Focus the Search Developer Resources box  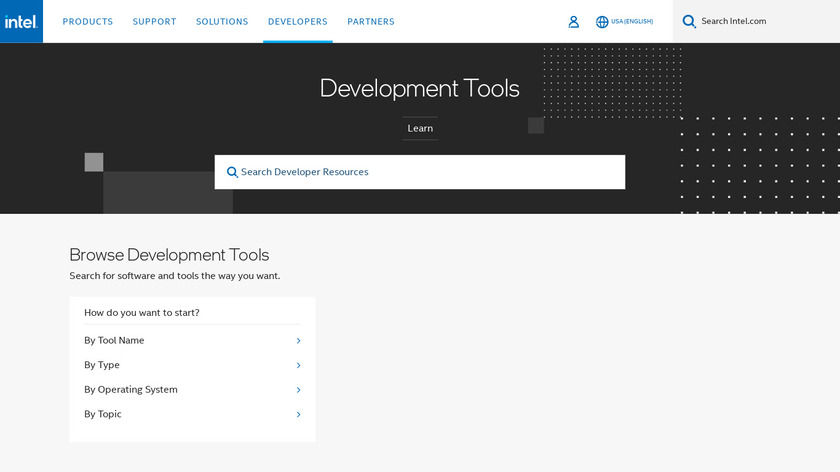point(420,172)
